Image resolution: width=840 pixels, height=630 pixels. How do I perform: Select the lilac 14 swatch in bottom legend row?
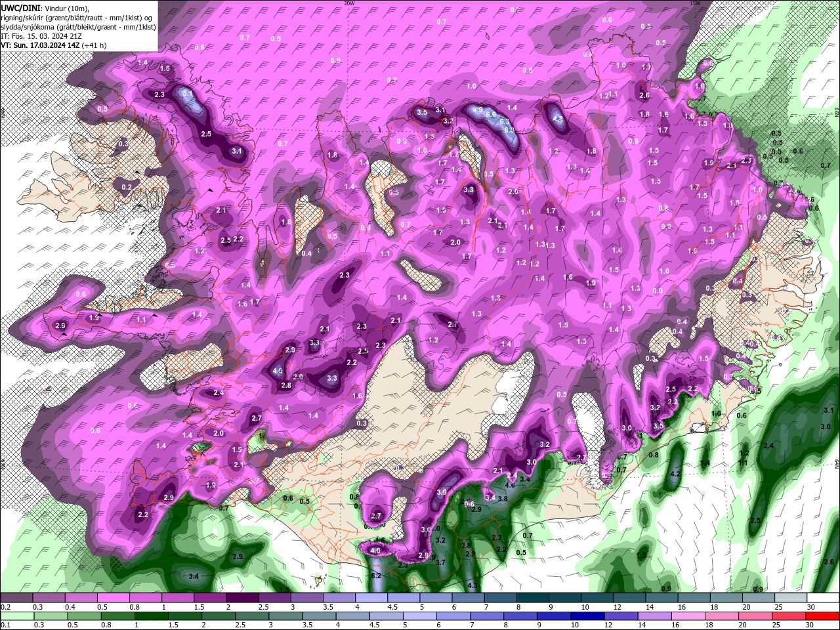pos(654,616)
